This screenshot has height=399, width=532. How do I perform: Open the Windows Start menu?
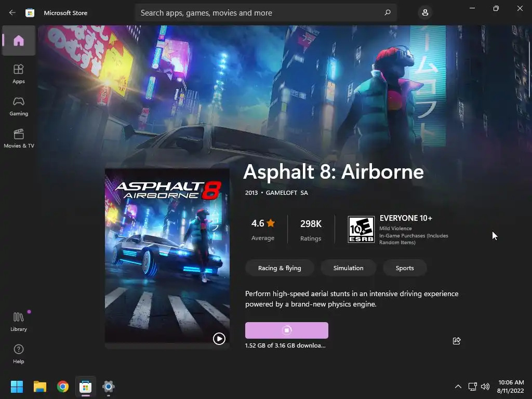point(17,387)
